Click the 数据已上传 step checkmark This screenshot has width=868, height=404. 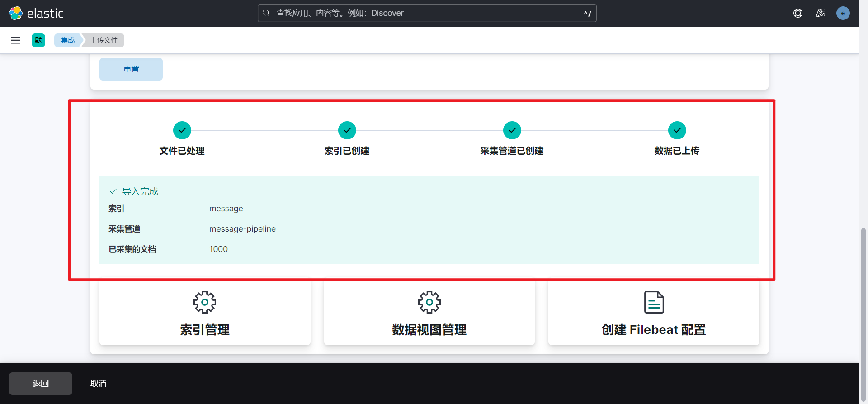[677, 130]
